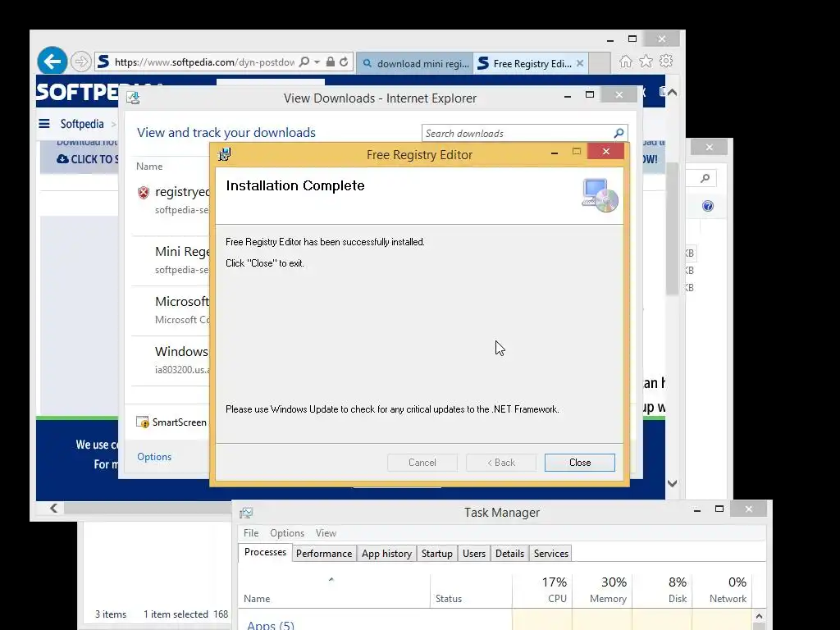Sort by the Status column header
This screenshot has width=840, height=630.
click(449, 598)
